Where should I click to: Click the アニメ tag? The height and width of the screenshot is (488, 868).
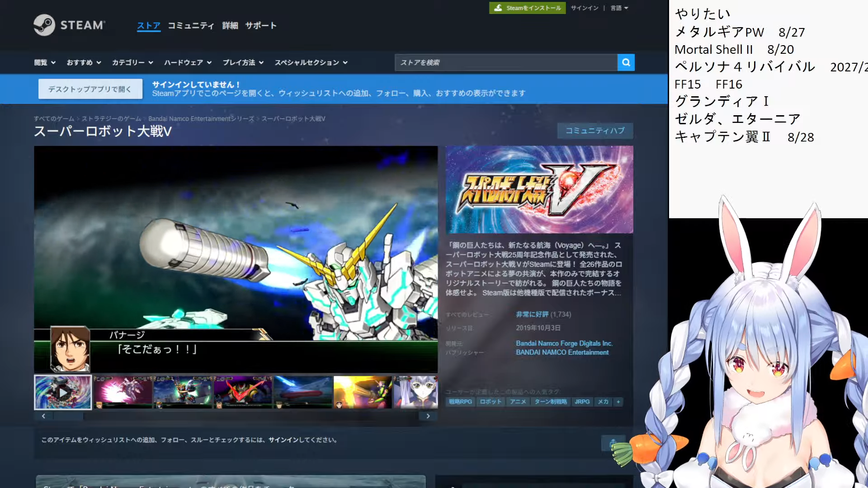coord(518,402)
